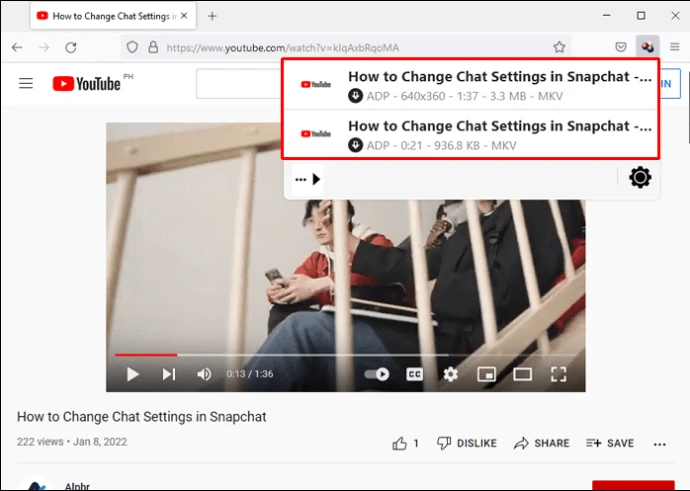Click the SHARE button

point(542,443)
